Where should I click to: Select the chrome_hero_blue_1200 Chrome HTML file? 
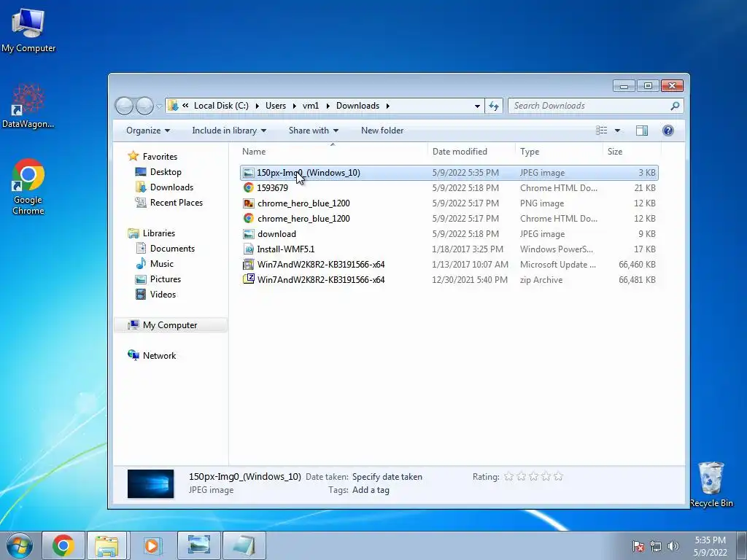[449, 219]
